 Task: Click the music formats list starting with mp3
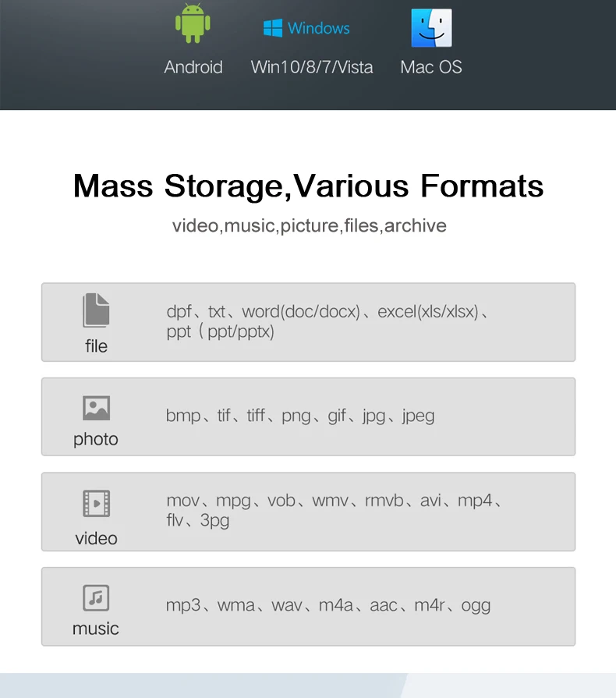(328, 605)
